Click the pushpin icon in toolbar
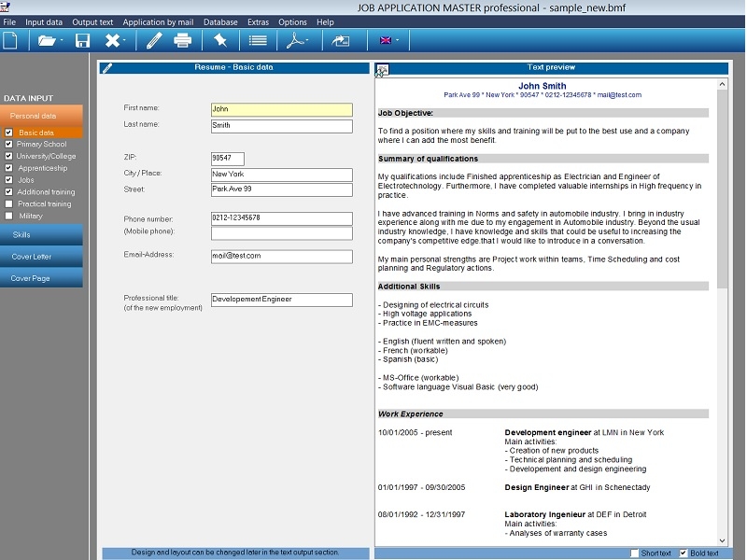This screenshot has height=560, width=747. click(220, 40)
